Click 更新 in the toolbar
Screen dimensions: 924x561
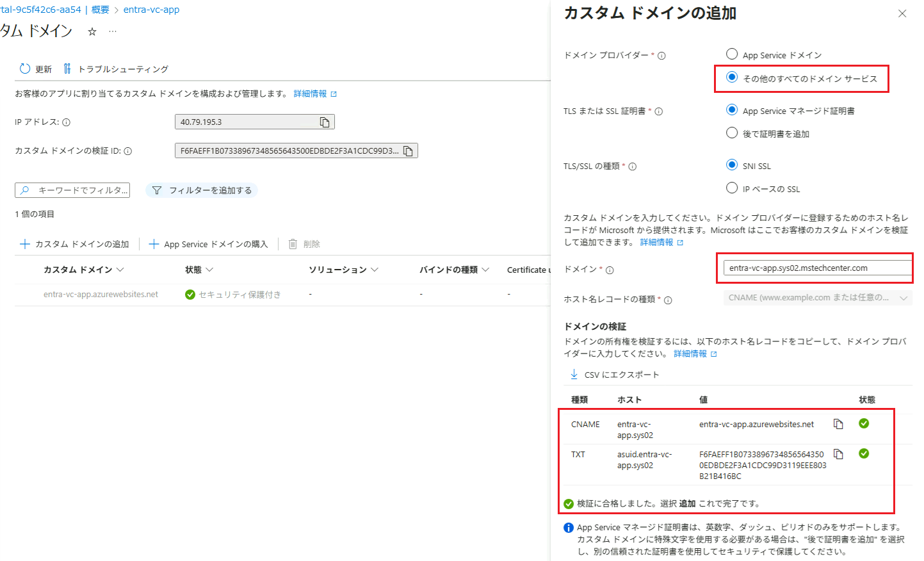(36, 69)
